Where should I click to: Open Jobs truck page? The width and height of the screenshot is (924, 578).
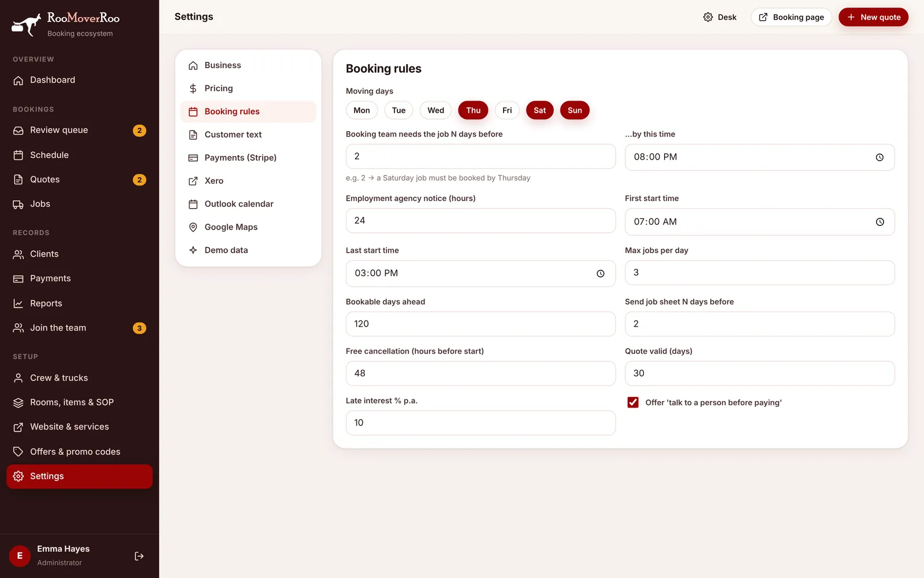[x=79, y=204]
